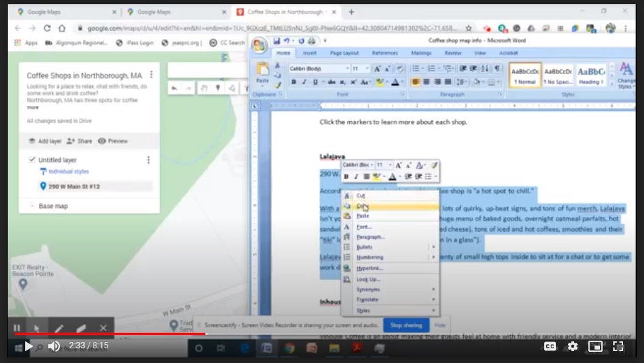Click Individual styles link in layer
644x363 pixels.
click(x=68, y=172)
